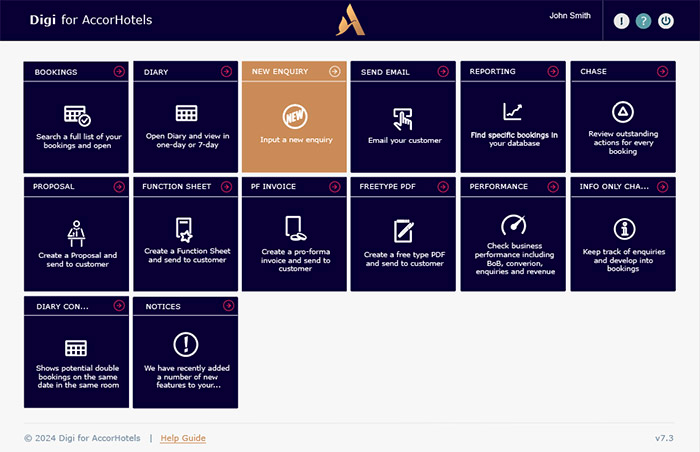This screenshot has height=452, width=700.
Task: Select the PERFORMANCE tile title
Action: coord(498,187)
